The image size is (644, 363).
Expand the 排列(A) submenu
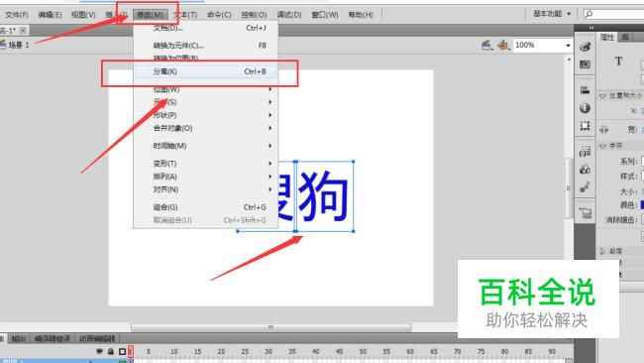point(206,177)
